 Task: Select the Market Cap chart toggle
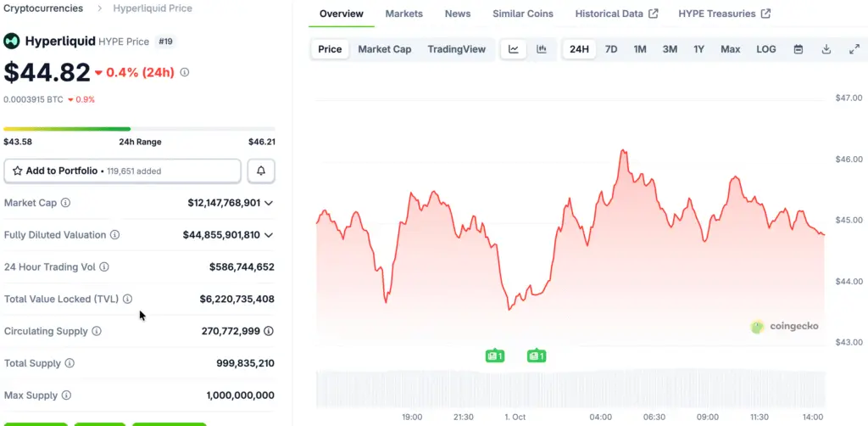click(384, 49)
